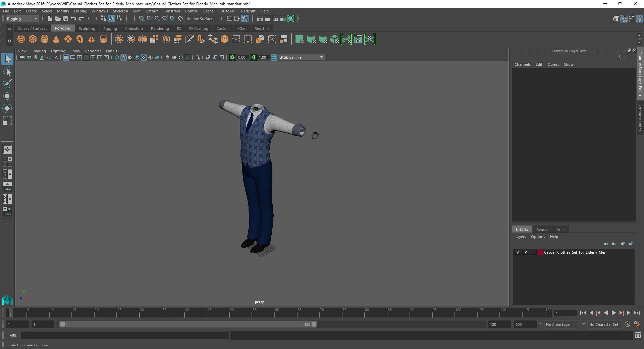Select the Lasso tool

pyautogui.click(x=7, y=71)
